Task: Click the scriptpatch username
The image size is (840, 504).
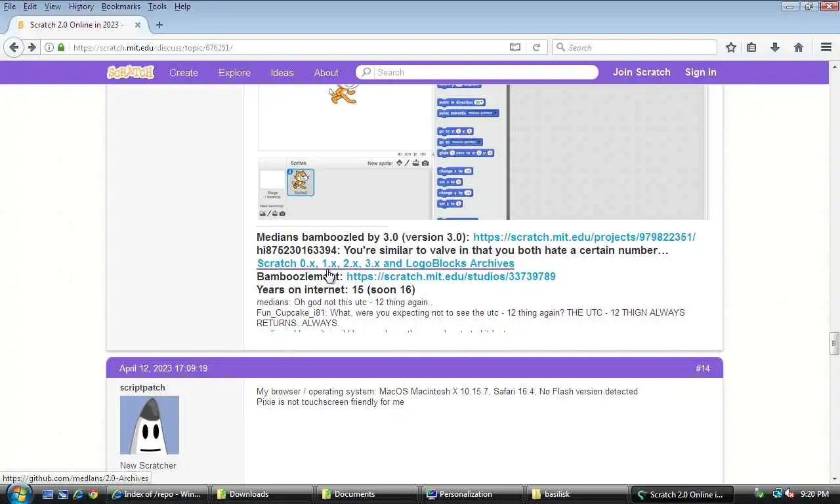Action: tap(142, 387)
